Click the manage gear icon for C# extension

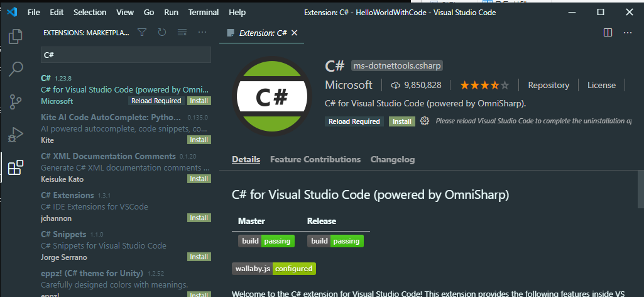[x=425, y=121]
